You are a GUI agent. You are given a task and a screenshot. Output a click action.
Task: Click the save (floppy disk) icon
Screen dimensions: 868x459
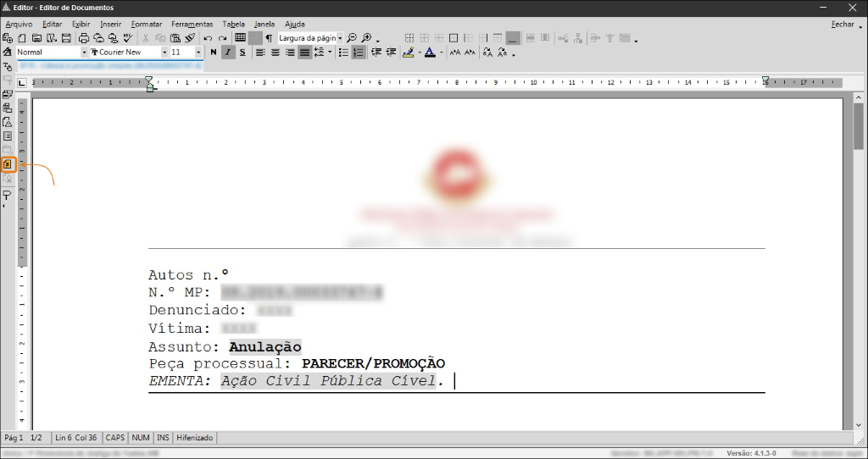(66, 38)
